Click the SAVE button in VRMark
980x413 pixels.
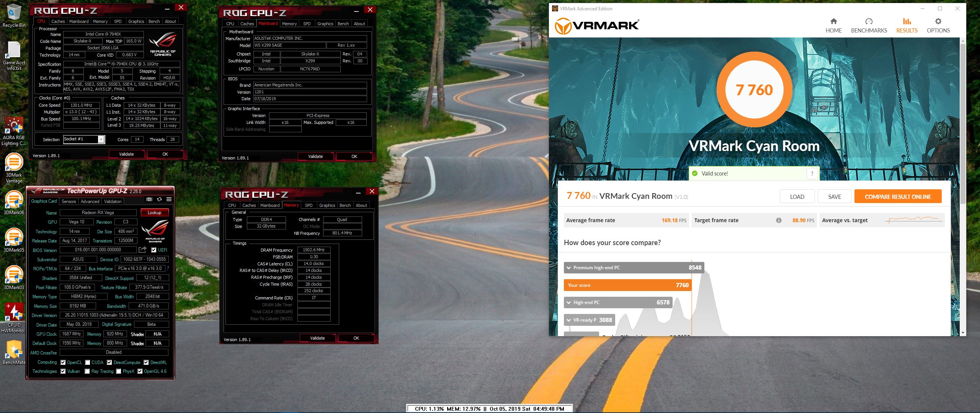coord(835,197)
